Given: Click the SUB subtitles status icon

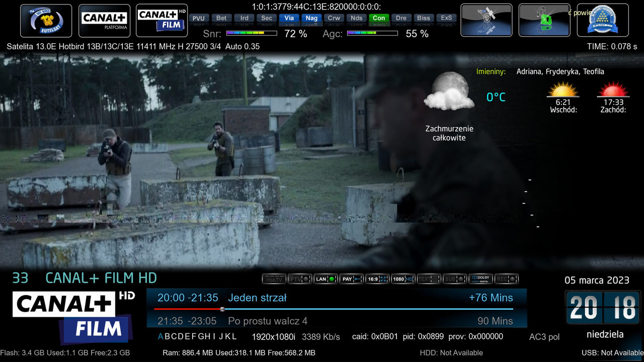Looking at the screenshot, I should pos(455,279).
